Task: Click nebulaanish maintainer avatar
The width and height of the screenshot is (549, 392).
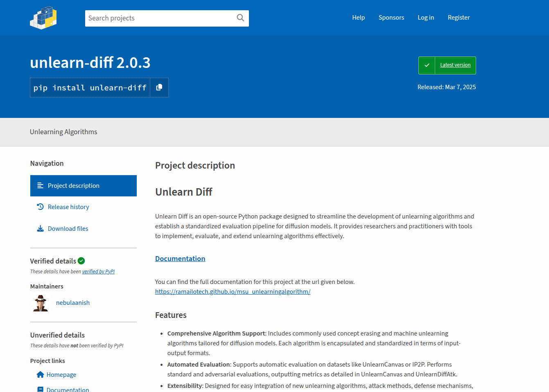Action: pyautogui.click(x=41, y=303)
